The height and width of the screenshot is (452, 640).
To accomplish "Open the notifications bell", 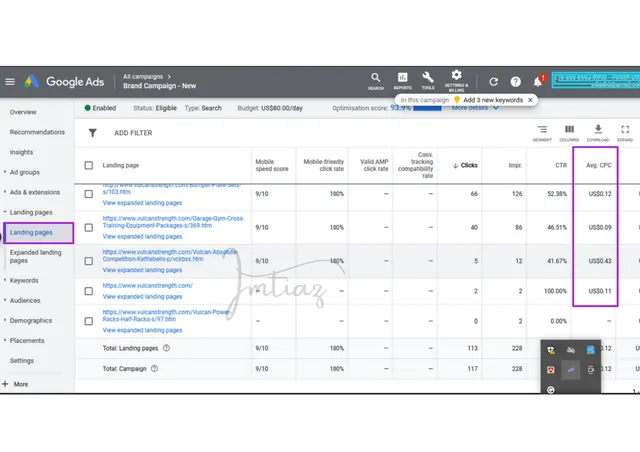I will [538, 82].
